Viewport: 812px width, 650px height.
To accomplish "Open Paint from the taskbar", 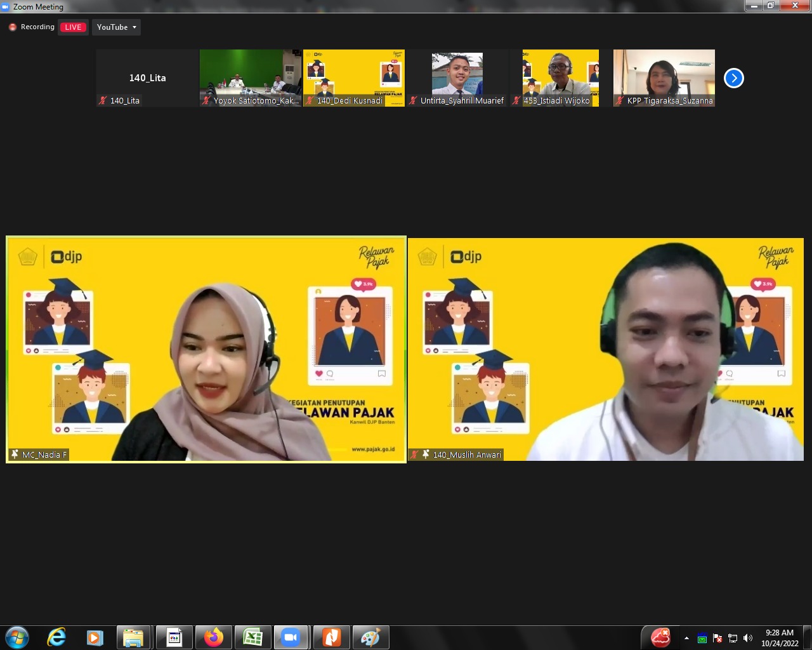I will click(x=370, y=637).
